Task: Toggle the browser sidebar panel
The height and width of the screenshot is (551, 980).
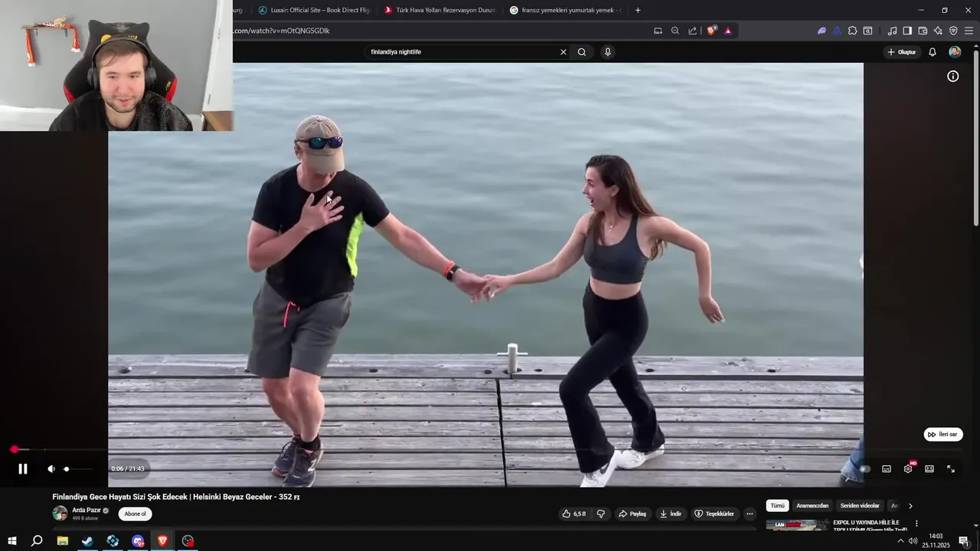Action: click(907, 31)
